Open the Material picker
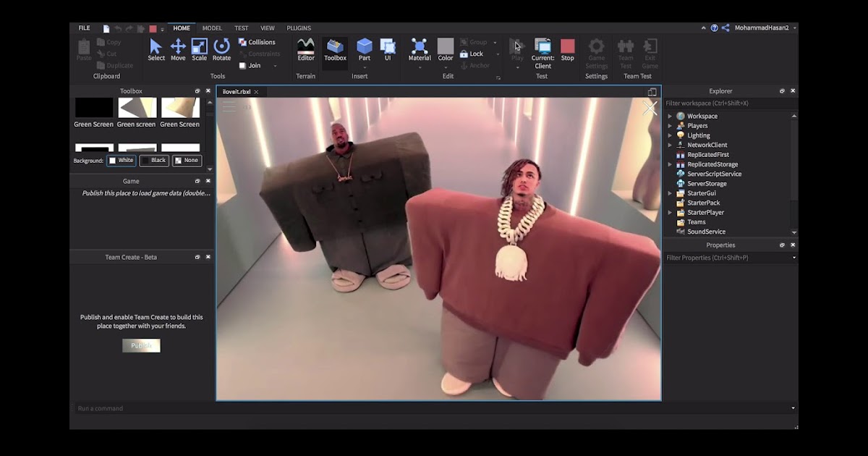Screen dimensions: 868x456 420,50
